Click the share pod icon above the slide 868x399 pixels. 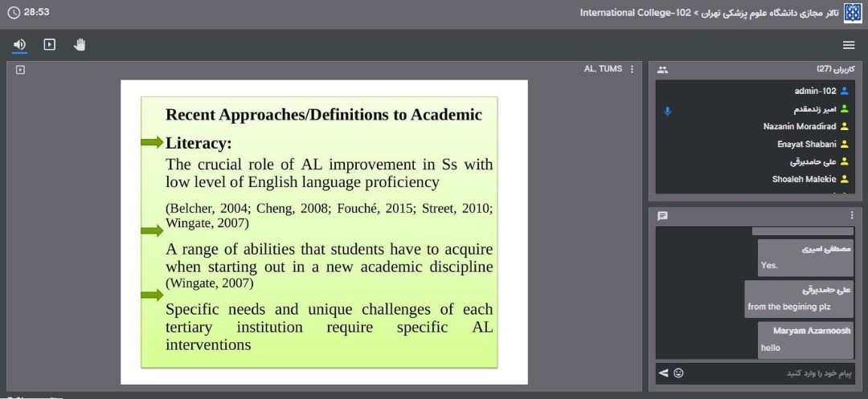click(x=20, y=70)
